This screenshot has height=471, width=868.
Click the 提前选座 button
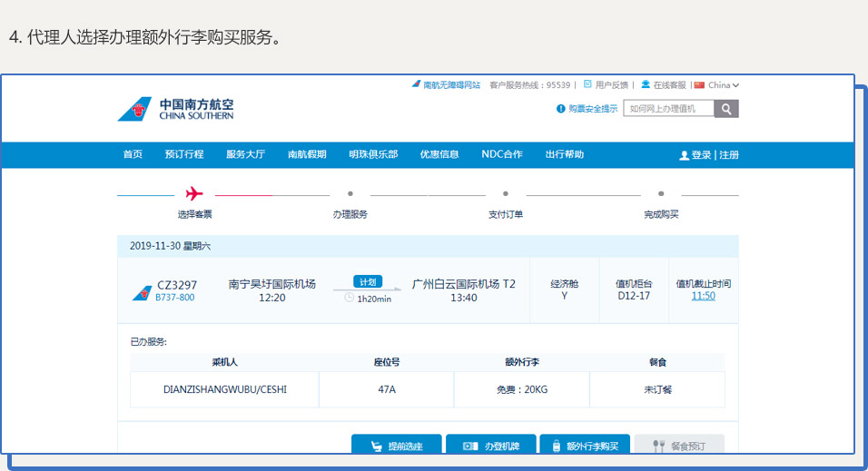pyautogui.click(x=397, y=446)
